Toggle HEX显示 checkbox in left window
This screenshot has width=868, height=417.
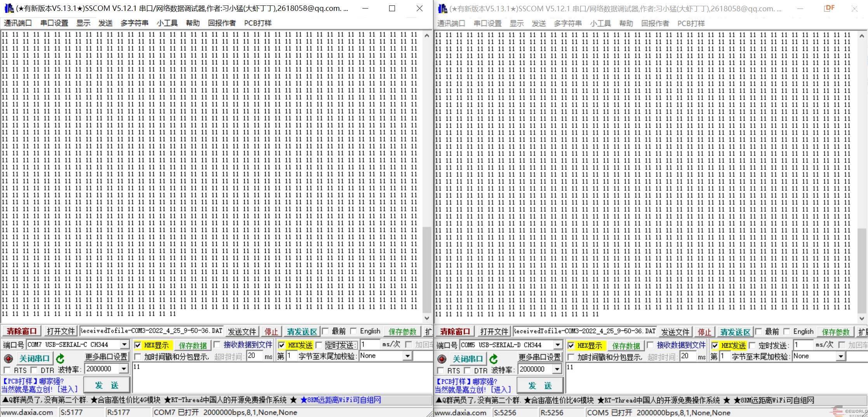coord(137,345)
